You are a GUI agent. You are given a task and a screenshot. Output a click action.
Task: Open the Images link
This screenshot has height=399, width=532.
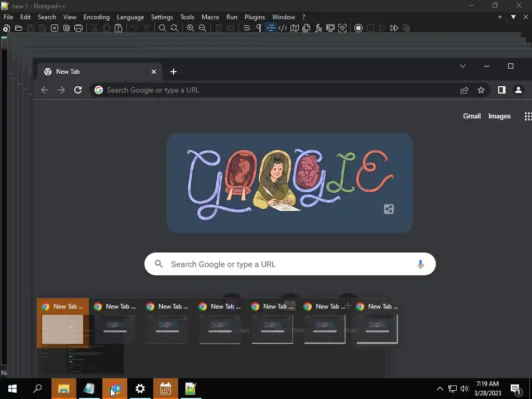(499, 116)
